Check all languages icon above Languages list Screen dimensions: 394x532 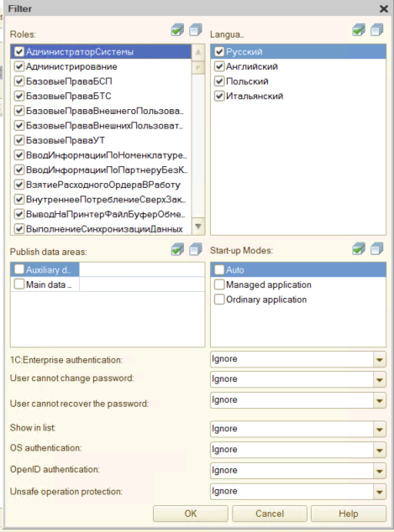(359, 30)
